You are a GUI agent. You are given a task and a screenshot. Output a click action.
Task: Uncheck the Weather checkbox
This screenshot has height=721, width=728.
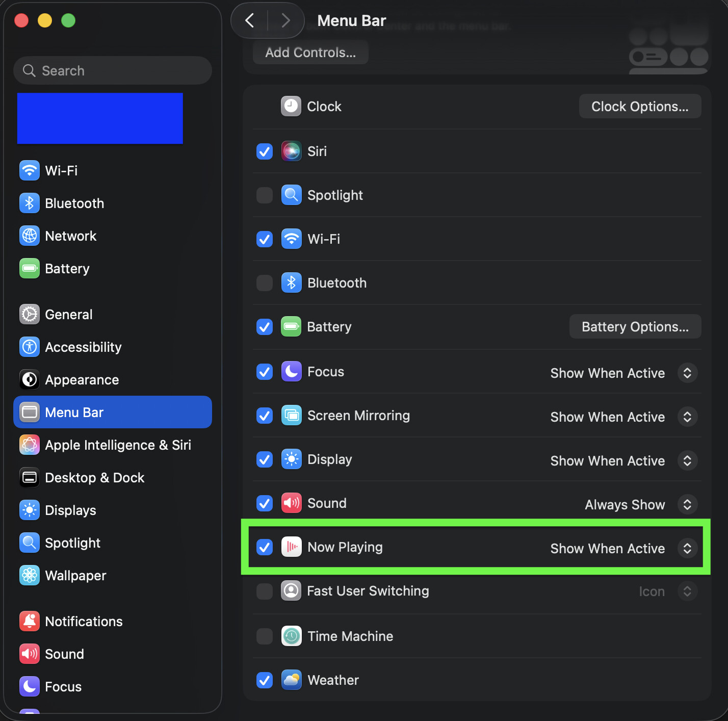265,680
